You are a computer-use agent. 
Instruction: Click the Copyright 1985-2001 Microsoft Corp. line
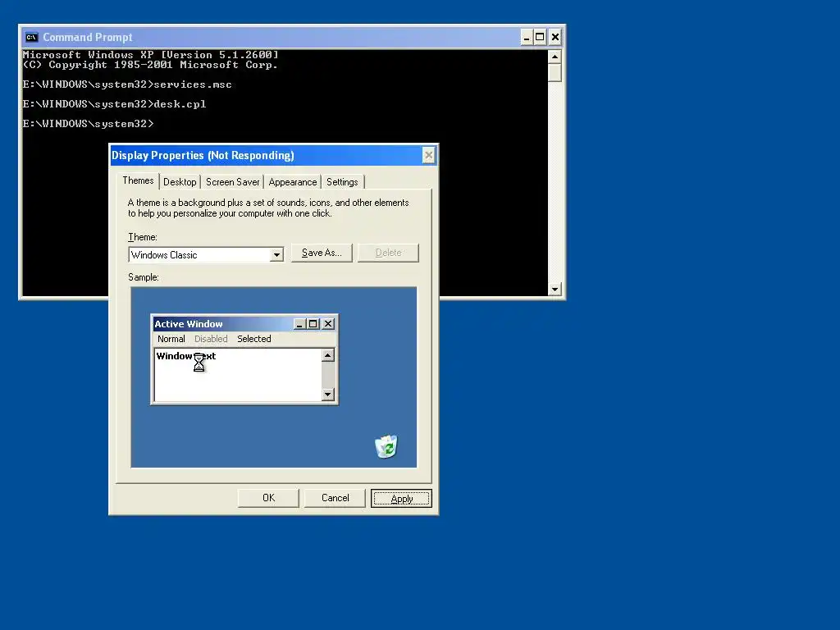pos(151,65)
